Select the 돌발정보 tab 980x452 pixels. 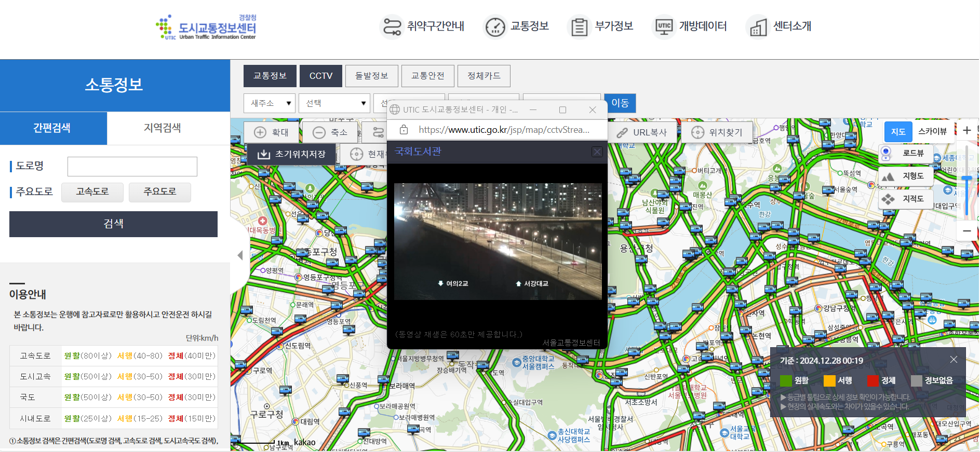[x=372, y=76]
